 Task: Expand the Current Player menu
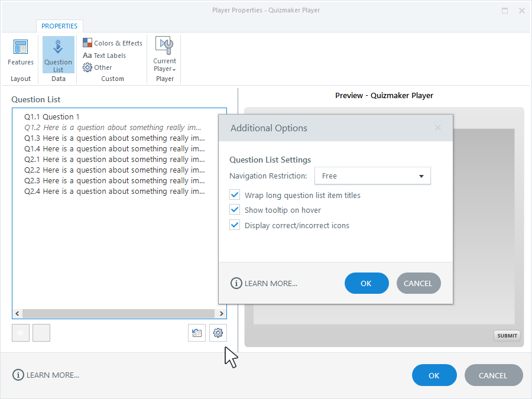tap(164, 54)
